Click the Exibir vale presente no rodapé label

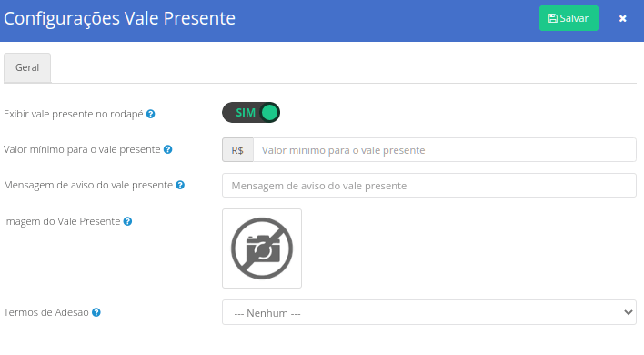pyautogui.click(x=74, y=114)
